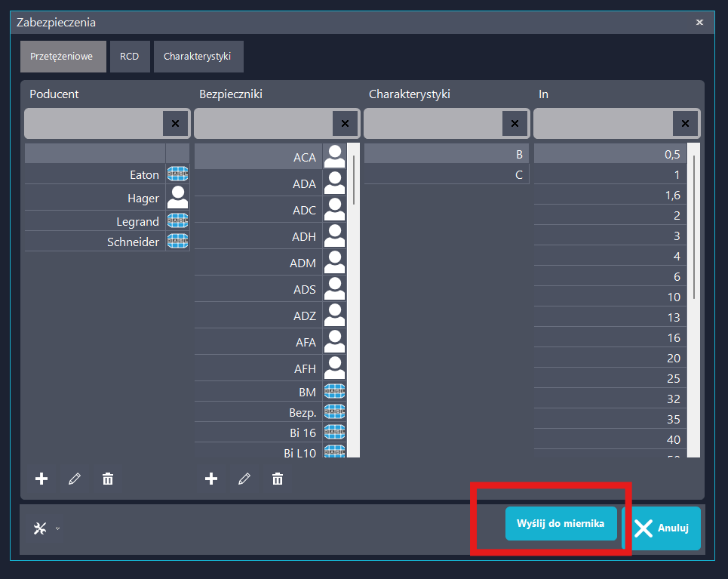Type in the Poducent filter input field
728x579 pixels.
point(93,123)
